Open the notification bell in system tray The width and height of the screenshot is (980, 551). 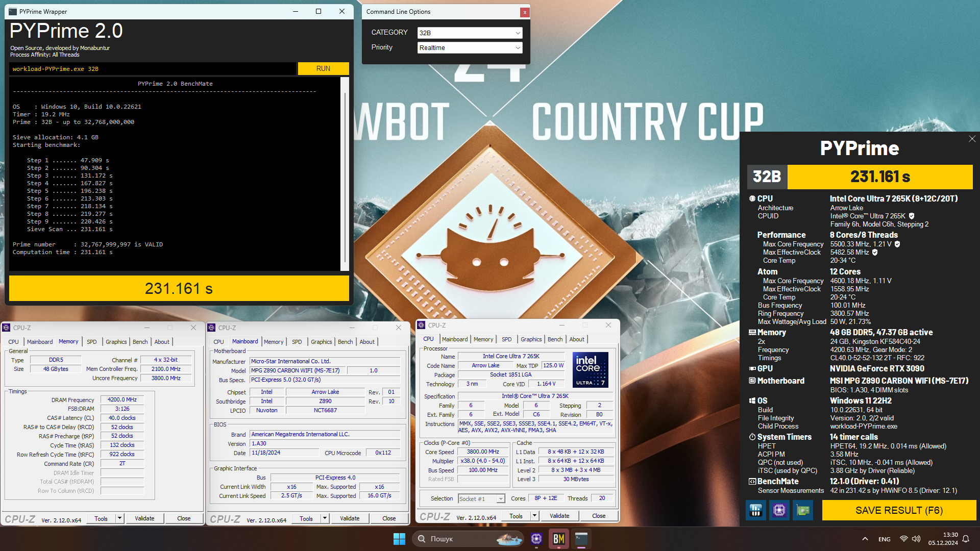(966, 539)
